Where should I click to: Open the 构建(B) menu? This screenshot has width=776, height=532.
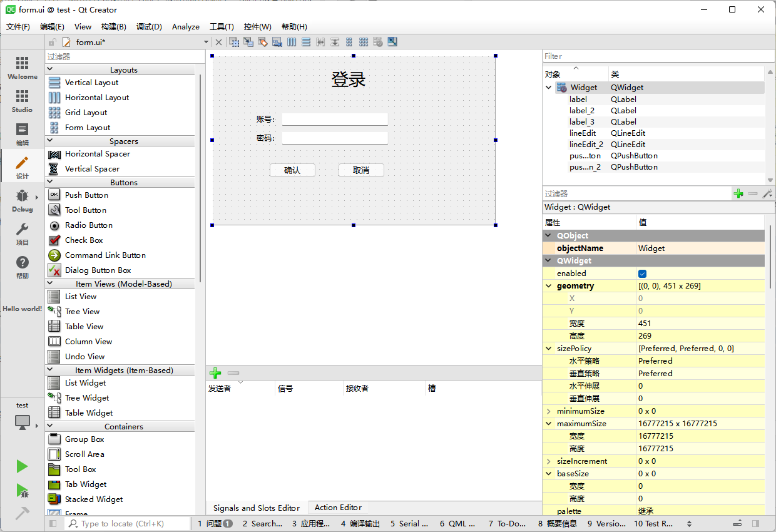(113, 26)
